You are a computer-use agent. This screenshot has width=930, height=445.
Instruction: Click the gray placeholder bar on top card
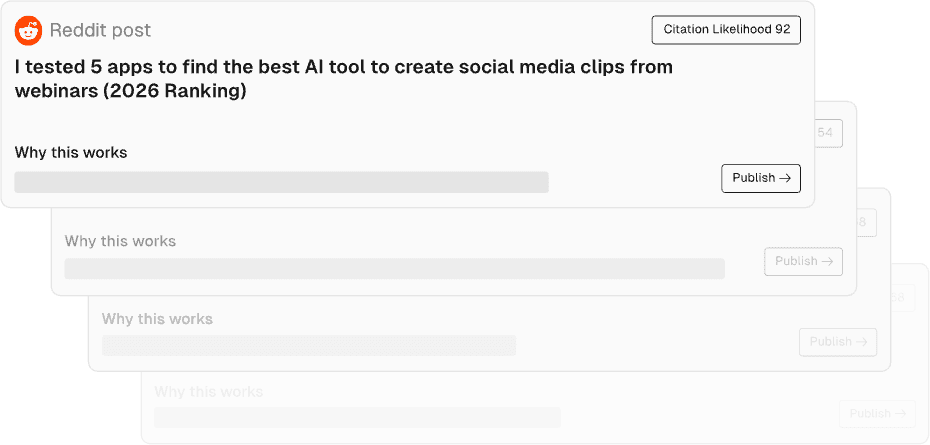281,182
